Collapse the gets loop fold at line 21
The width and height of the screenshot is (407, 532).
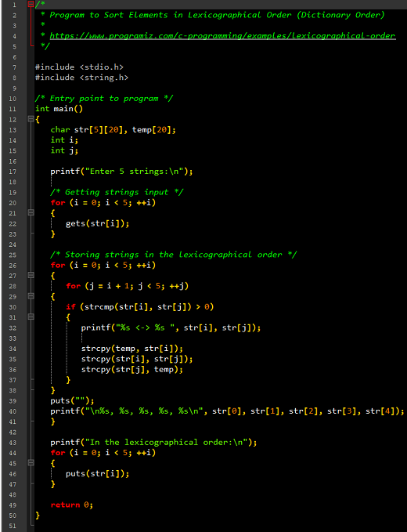[x=31, y=213]
